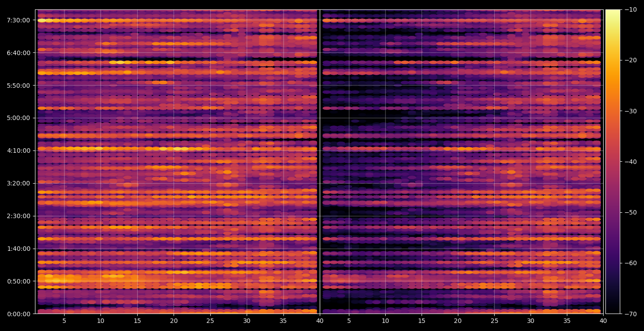Select the −40 colorbar tick label
This screenshot has height=331, width=644.
pos(630,162)
